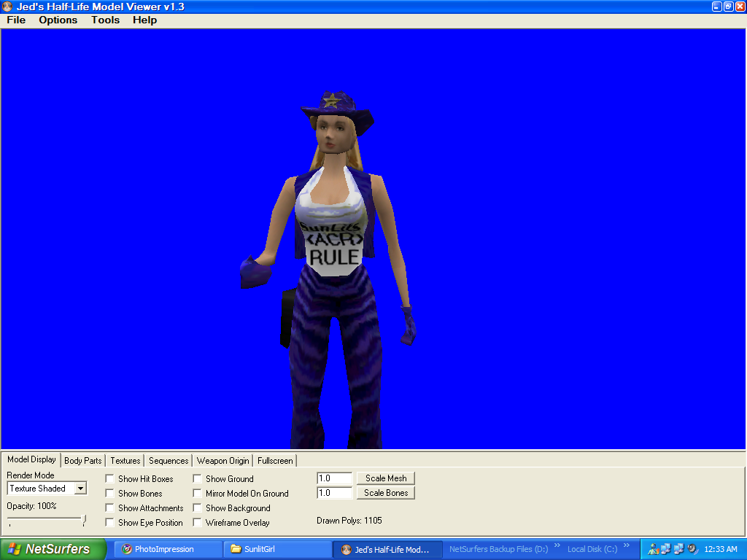Select Jed's Half-Life Model Viewer taskbar button
The width and height of the screenshot is (747, 560).
tap(387, 549)
